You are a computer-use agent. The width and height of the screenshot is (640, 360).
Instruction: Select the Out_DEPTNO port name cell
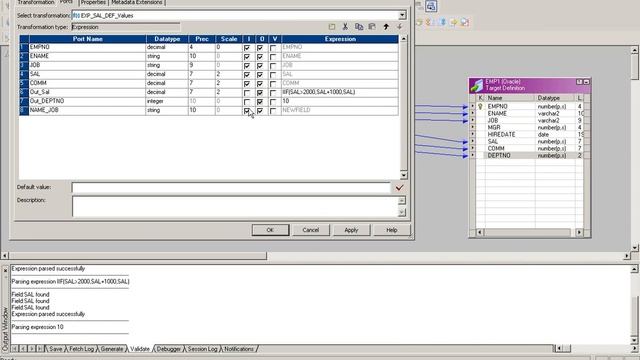click(x=87, y=101)
